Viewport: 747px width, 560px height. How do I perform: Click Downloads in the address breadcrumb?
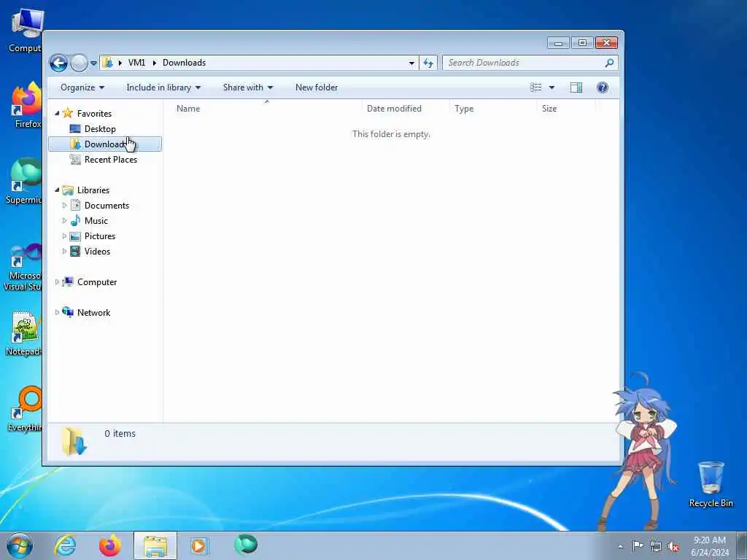click(184, 63)
